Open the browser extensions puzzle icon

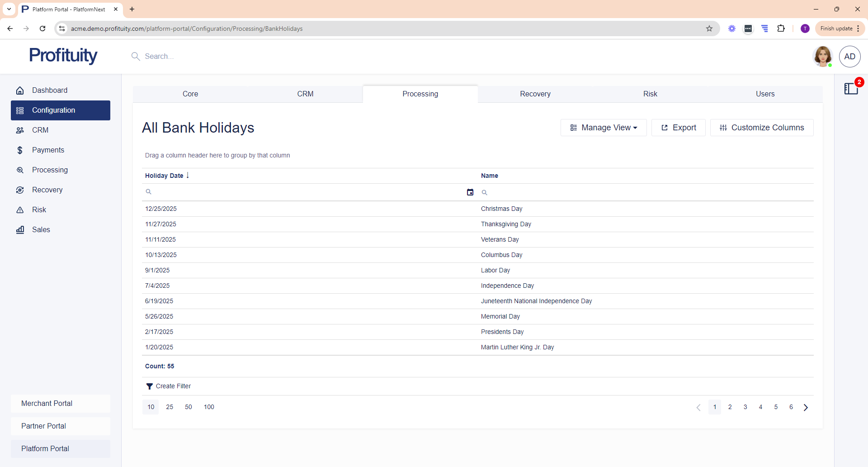pos(781,29)
